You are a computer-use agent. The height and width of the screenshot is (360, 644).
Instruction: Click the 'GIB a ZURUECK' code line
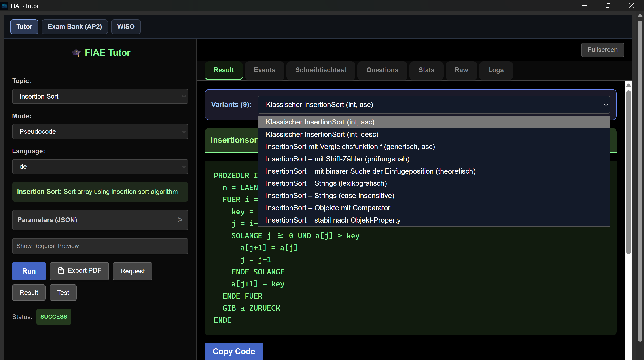pos(251,308)
